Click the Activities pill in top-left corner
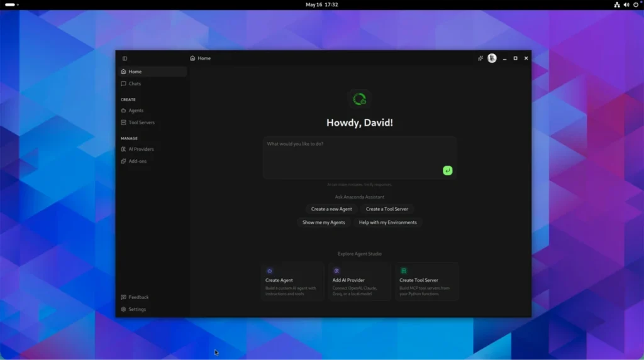Image resolution: width=644 pixels, height=360 pixels. click(11, 4)
